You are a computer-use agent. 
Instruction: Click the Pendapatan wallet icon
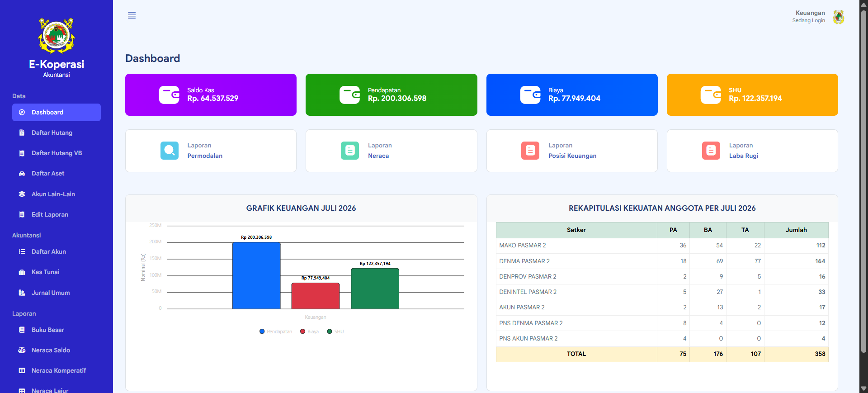[x=349, y=95]
